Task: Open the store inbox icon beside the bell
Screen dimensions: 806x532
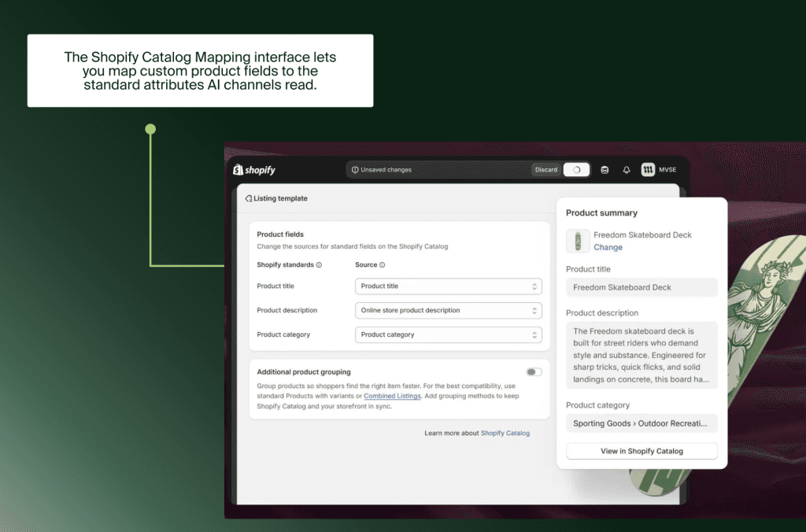Action: (x=604, y=170)
